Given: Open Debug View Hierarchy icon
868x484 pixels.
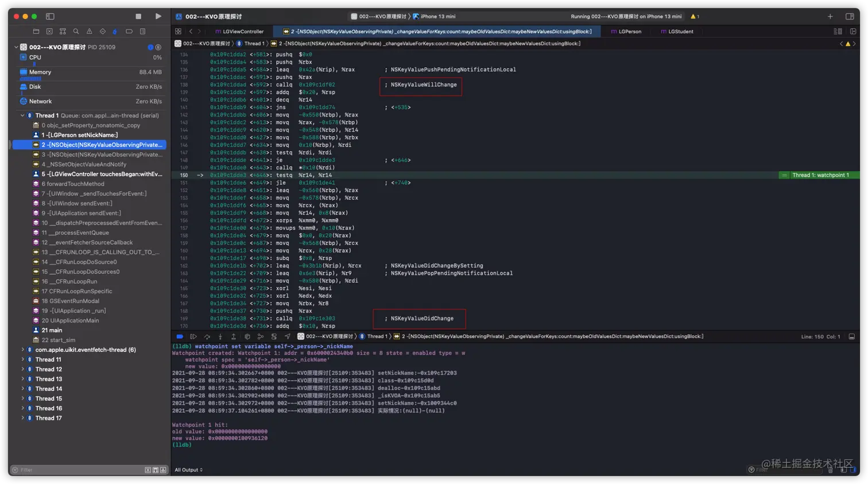Looking at the screenshot, I should [247, 336].
